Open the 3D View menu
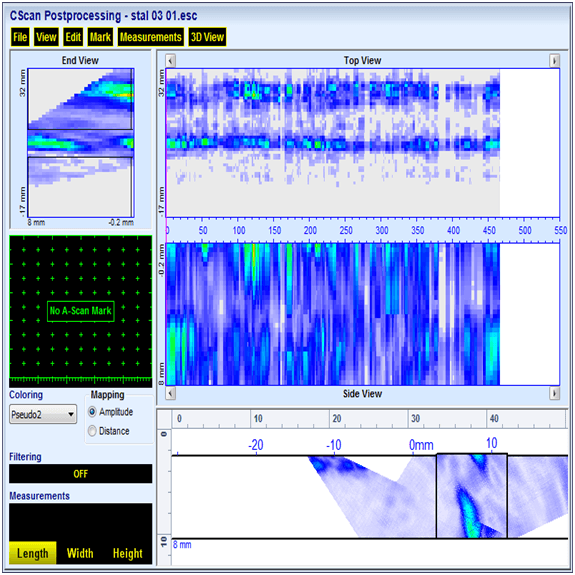Image resolution: width=575 pixels, height=575 pixels. [207, 37]
